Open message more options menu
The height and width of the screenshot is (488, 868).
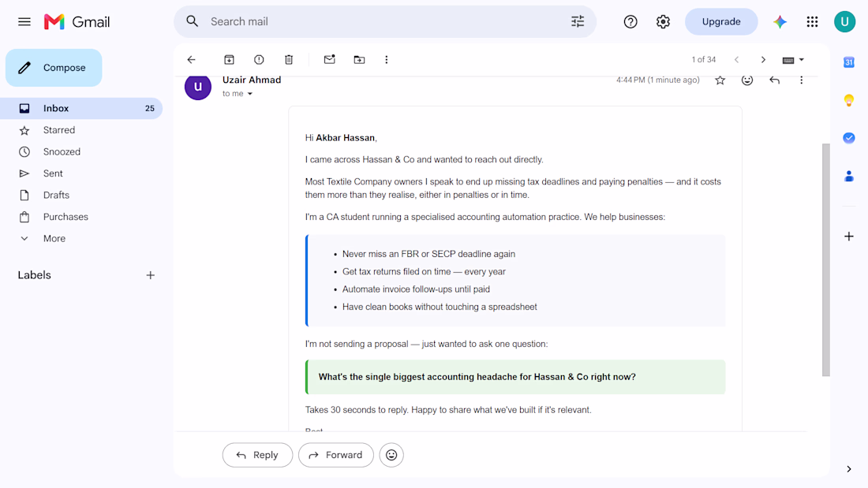801,80
